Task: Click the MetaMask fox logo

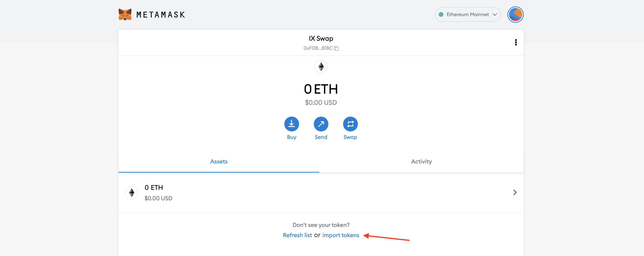Action: pyautogui.click(x=125, y=15)
